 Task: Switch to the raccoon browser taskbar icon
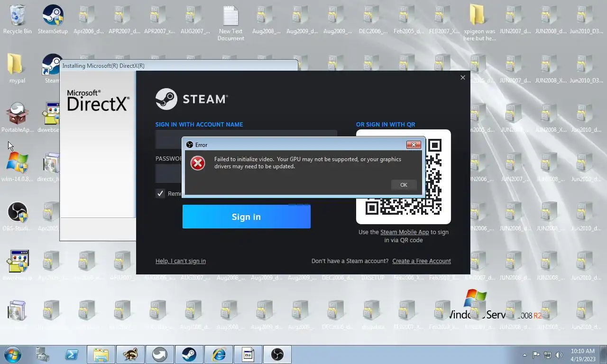(130, 355)
